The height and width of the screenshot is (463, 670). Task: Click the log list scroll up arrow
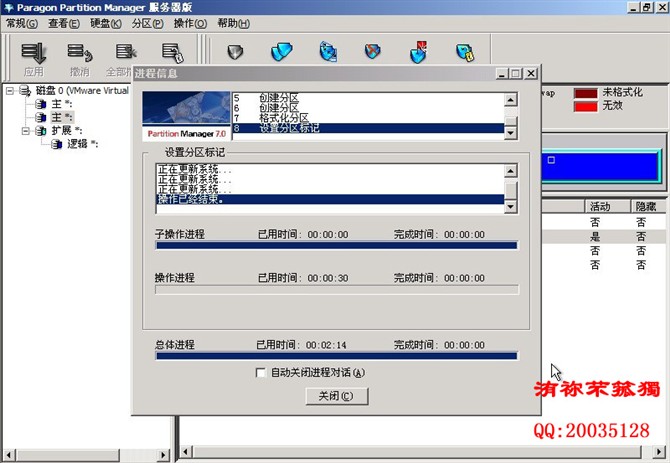point(511,171)
